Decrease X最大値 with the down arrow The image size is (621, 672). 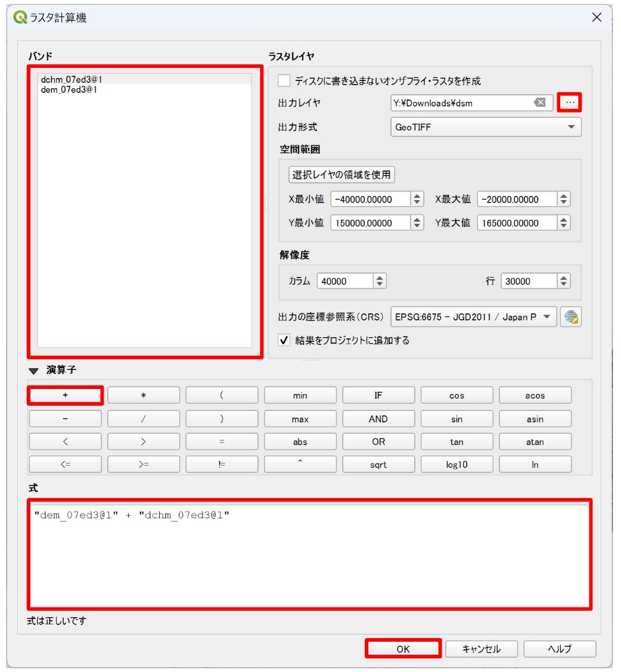coord(564,203)
